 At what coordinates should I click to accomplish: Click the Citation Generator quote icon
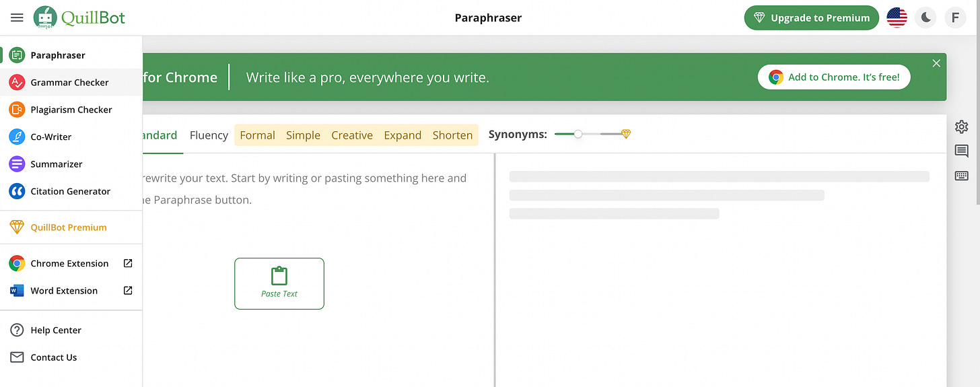pyautogui.click(x=17, y=191)
